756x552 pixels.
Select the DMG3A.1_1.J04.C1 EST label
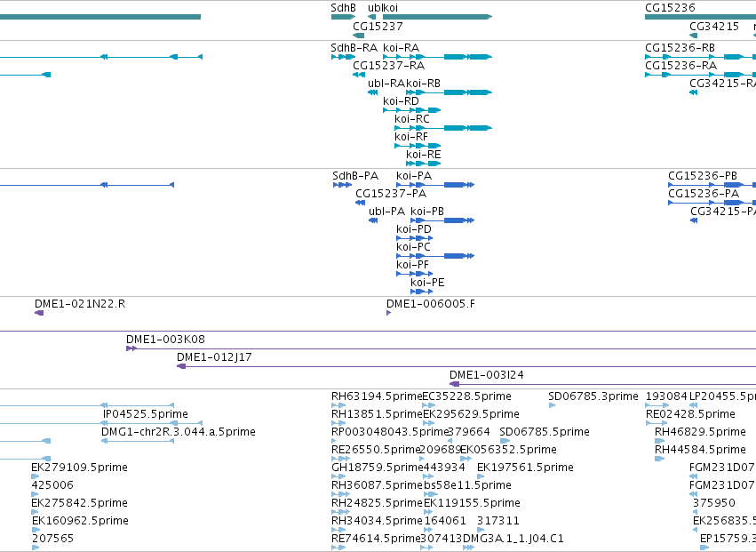[x=513, y=539]
